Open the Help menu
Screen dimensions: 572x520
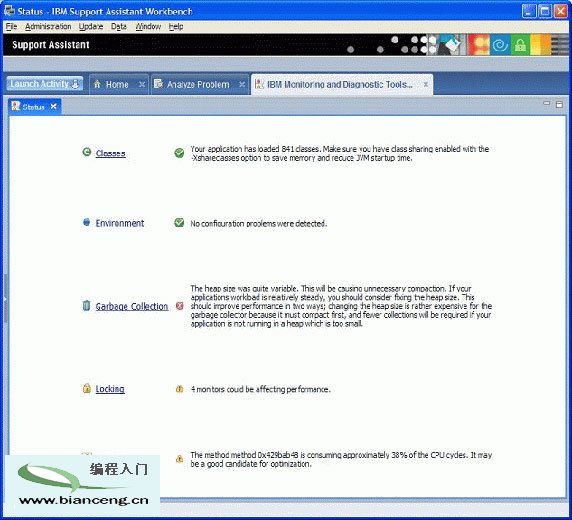(x=176, y=27)
